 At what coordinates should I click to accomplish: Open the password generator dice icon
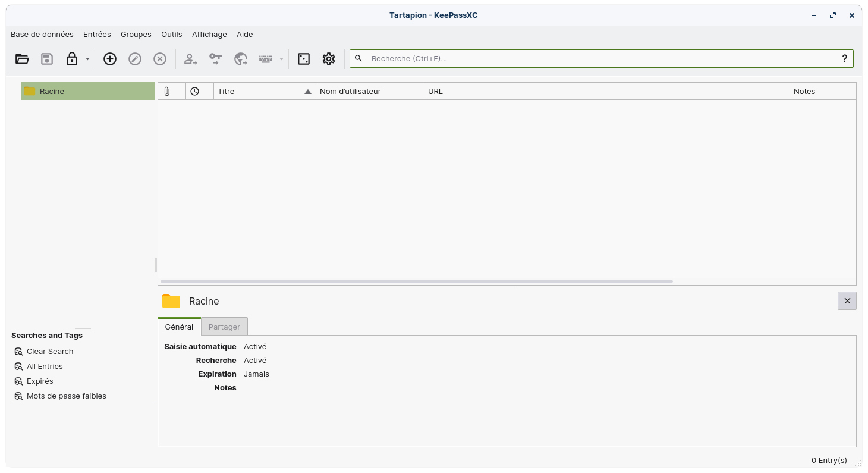coord(304,59)
